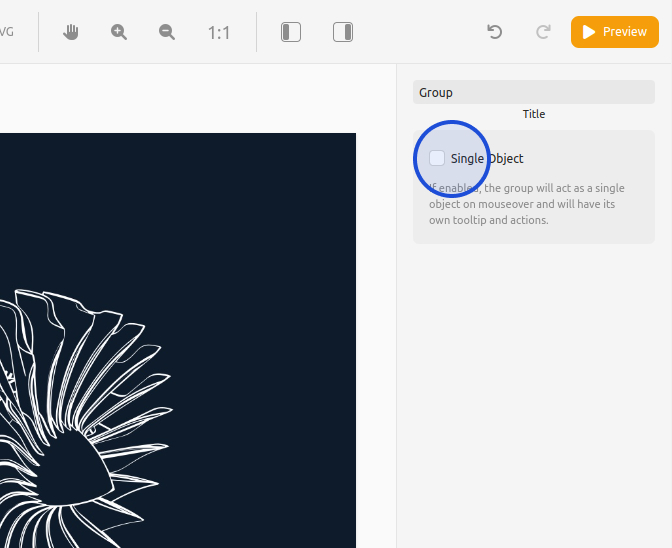Enable the Single Object checkbox
Screen dimensions: 672x548
click(x=437, y=158)
